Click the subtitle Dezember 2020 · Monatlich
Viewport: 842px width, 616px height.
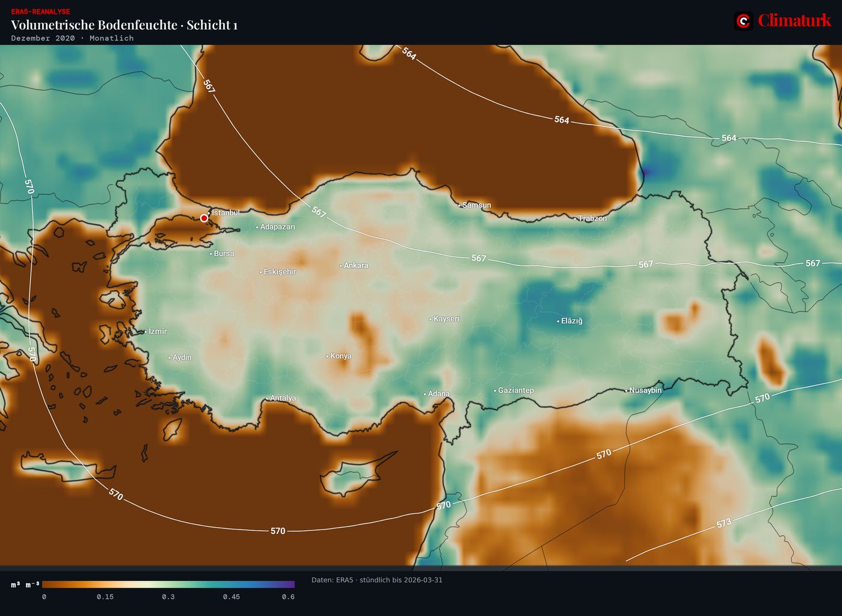tap(72, 38)
